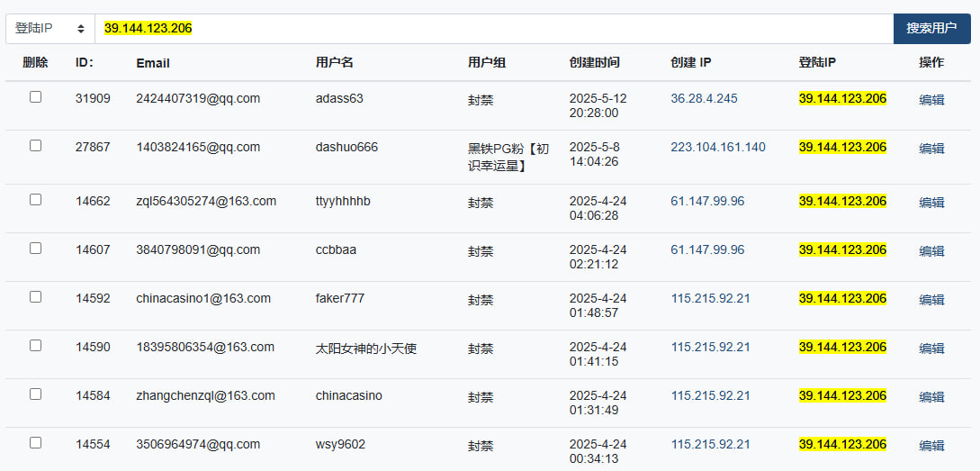This screenshot has height=471, width=980.
Task: Tick the delete checkbox for user ttyyhhhhb
Action: [36, 200]
